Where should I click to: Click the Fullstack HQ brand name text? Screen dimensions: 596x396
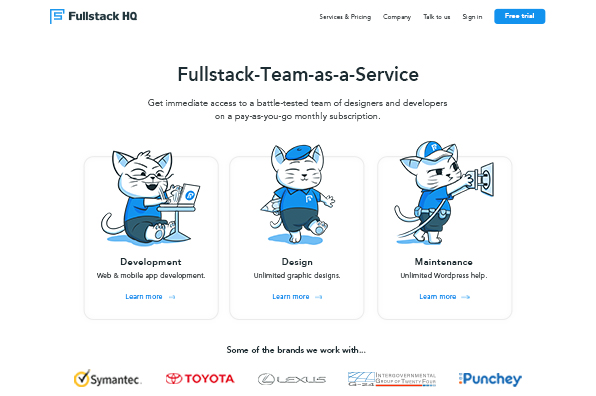click(x=103, y=16)
